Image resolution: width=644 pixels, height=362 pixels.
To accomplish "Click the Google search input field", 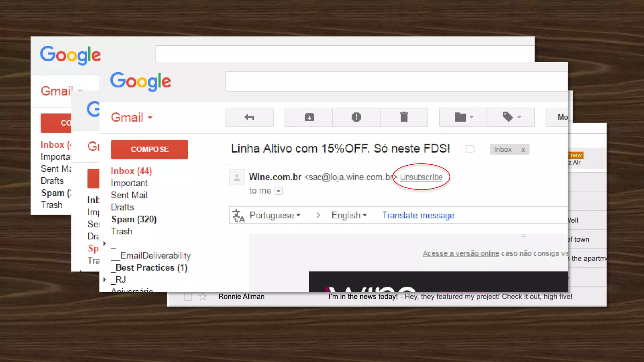I will pos(396,82).
